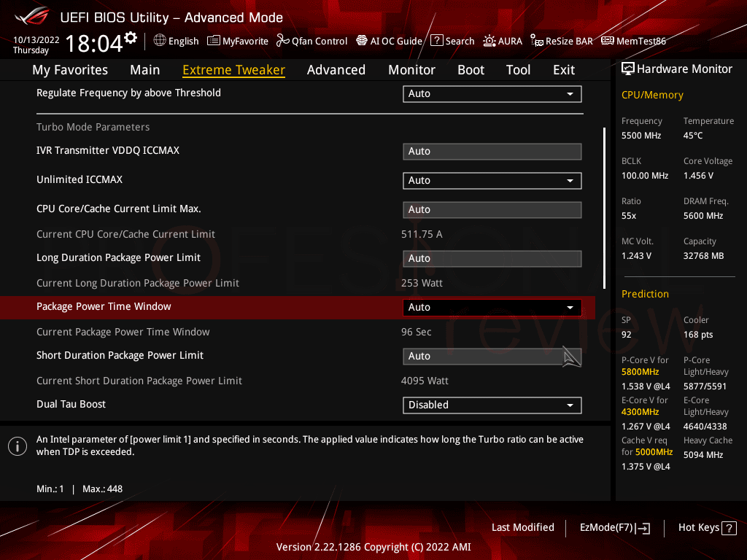
Task: Click the 32768 MB capacity reading
Action: click(703, 256)
